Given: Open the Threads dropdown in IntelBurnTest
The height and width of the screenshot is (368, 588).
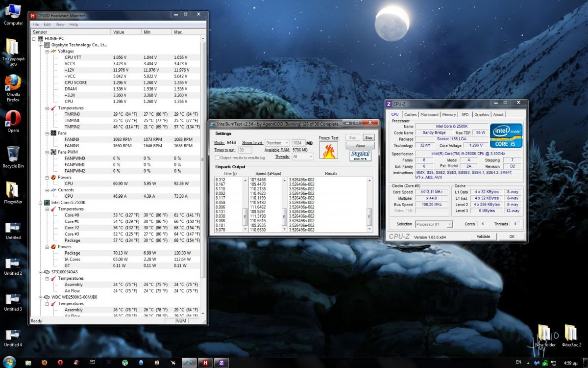Looking at the screenshot, I should pyautogui.click(x=302, y=157).
